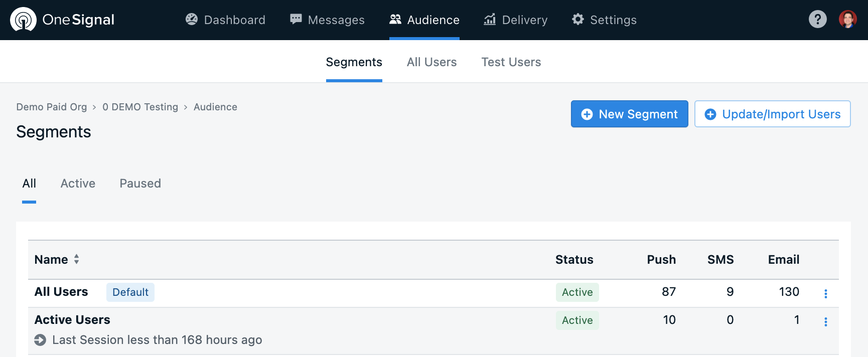Open options menu for Active Users segment

pyautogui.click(x=825, y=322)
